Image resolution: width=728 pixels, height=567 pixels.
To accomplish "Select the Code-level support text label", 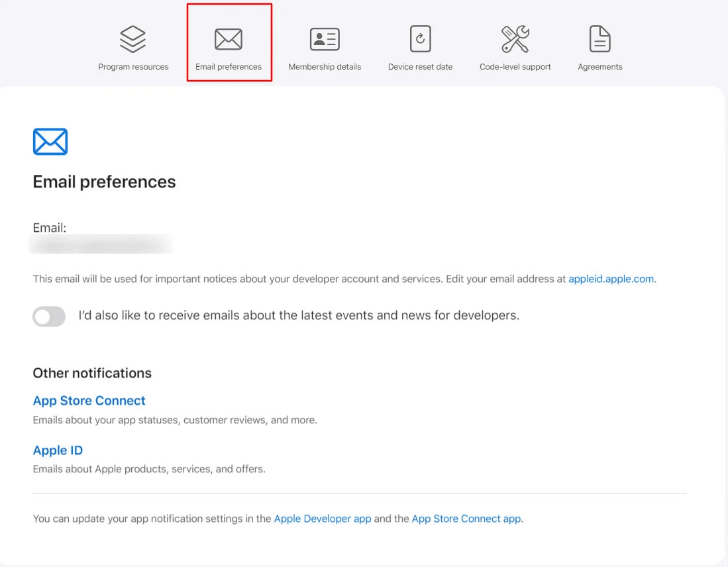I will pyautogui.click(x=515, y=67).
